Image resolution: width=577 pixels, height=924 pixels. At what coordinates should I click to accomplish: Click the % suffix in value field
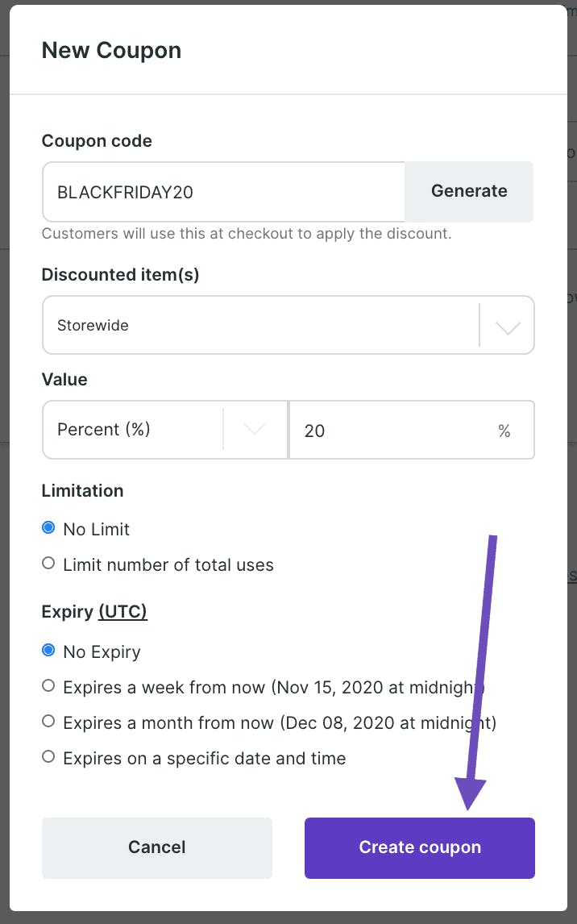[x=504, y=431]
